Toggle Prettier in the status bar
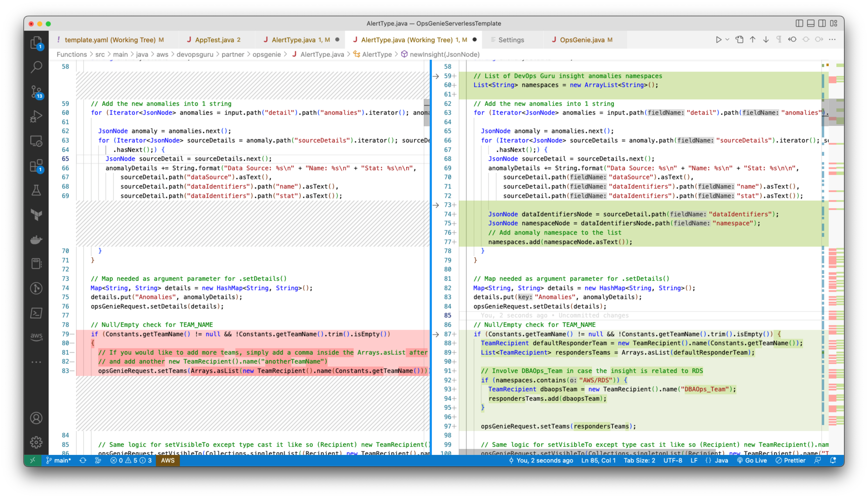The height and width of the screenshot is (498, 868). coord(791,460)
